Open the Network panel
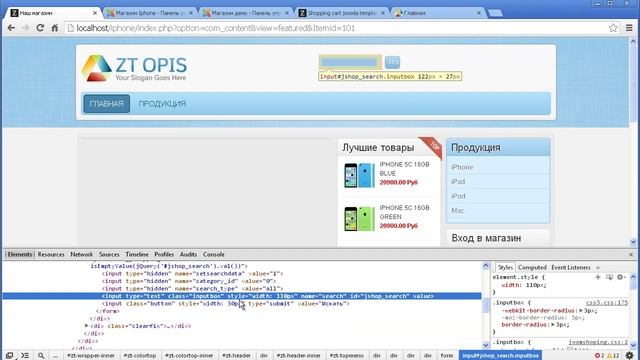The image size is (640, 360). click(81, 254)
